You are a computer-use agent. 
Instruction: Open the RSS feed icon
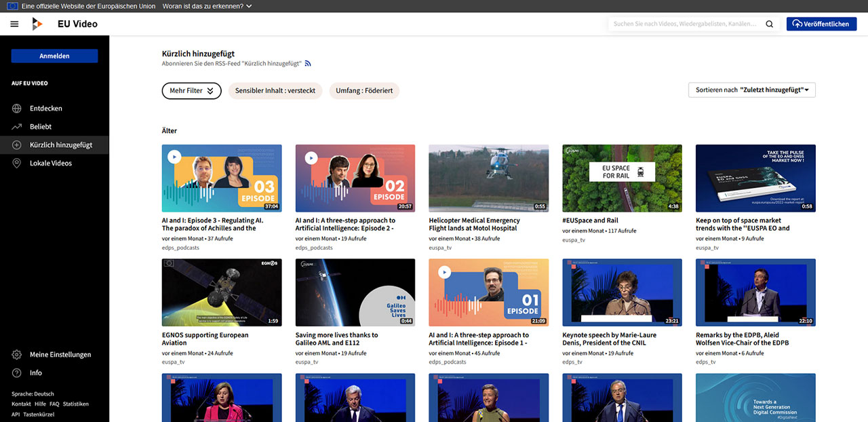pos(308,63)
